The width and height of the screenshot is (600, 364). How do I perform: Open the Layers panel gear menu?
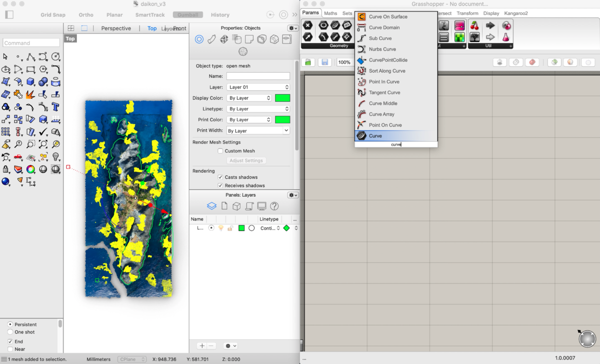[x=293, y=195]
